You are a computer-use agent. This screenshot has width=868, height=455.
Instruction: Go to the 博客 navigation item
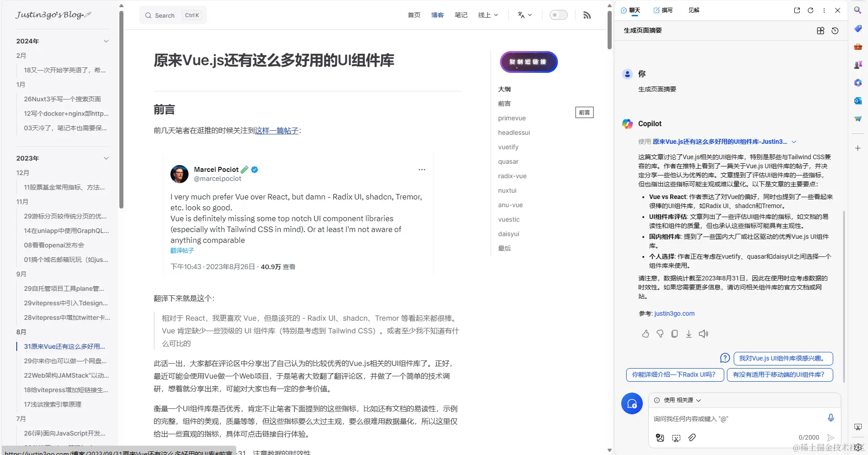click(x=438, y=15)
